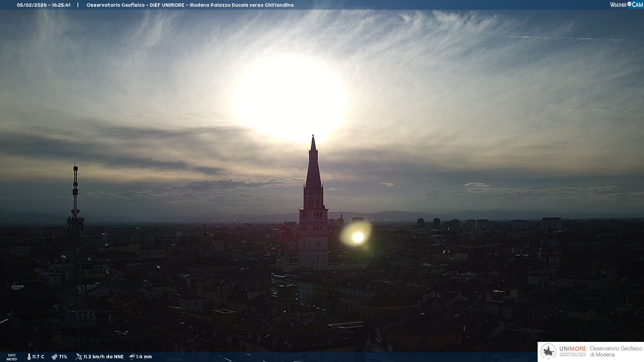Click the 11.7 C temperature reading

click(x=38, y=357)
